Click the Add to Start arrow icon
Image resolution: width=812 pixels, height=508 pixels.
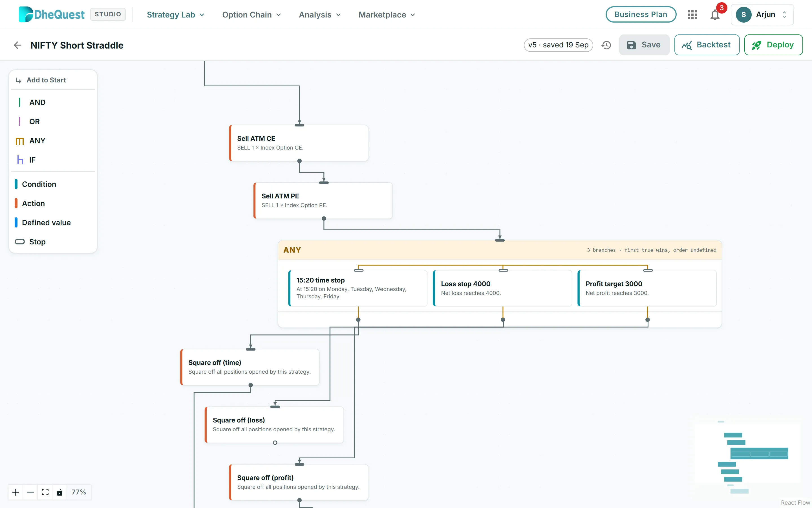[x=18, y=80]
